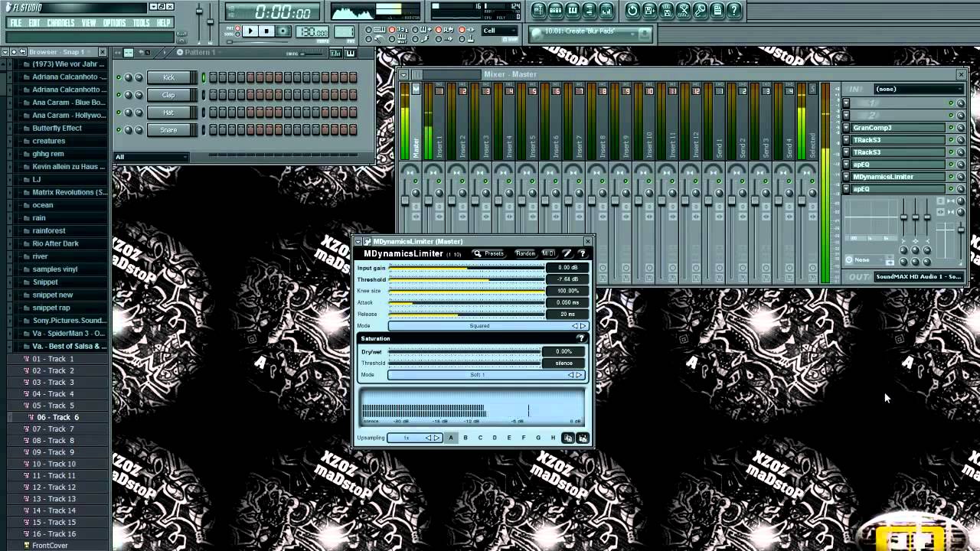The height and width of the screenshot is (551, 980).
Task: Toggle the Clap channel mute LED
Action: (x=119, y=95)
